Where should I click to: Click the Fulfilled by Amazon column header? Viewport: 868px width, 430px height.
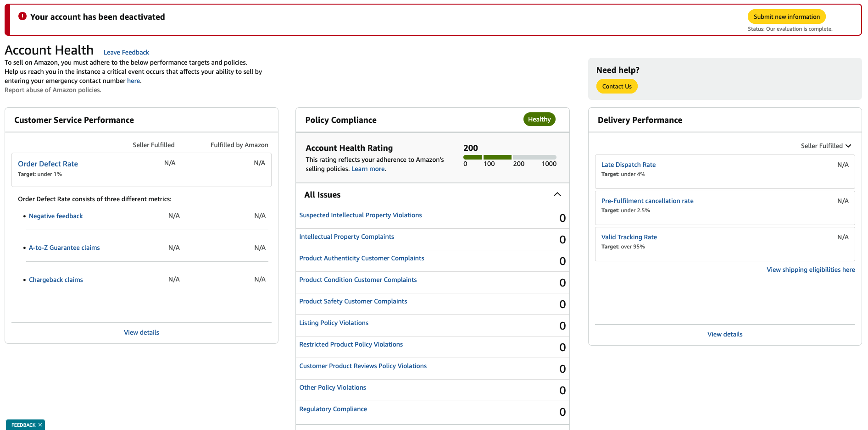coord(239,145)
